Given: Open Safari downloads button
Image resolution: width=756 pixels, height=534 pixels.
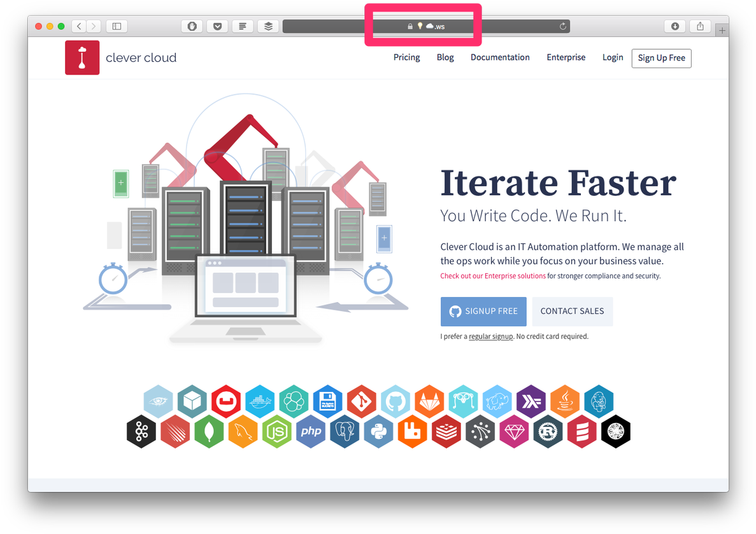Looking at the screenshot, I should tap(674, 26).
